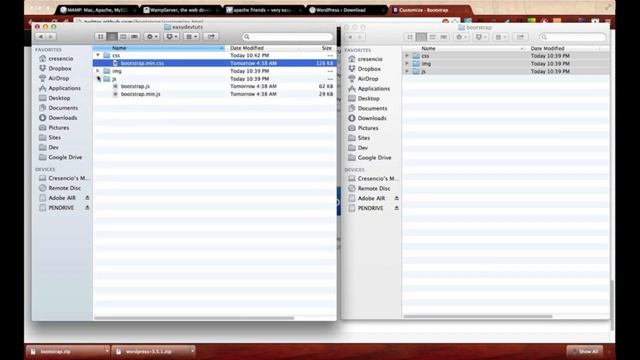Open Downloads in bootstrap window sidebar
640x360 pixels.
coord(372,118)
